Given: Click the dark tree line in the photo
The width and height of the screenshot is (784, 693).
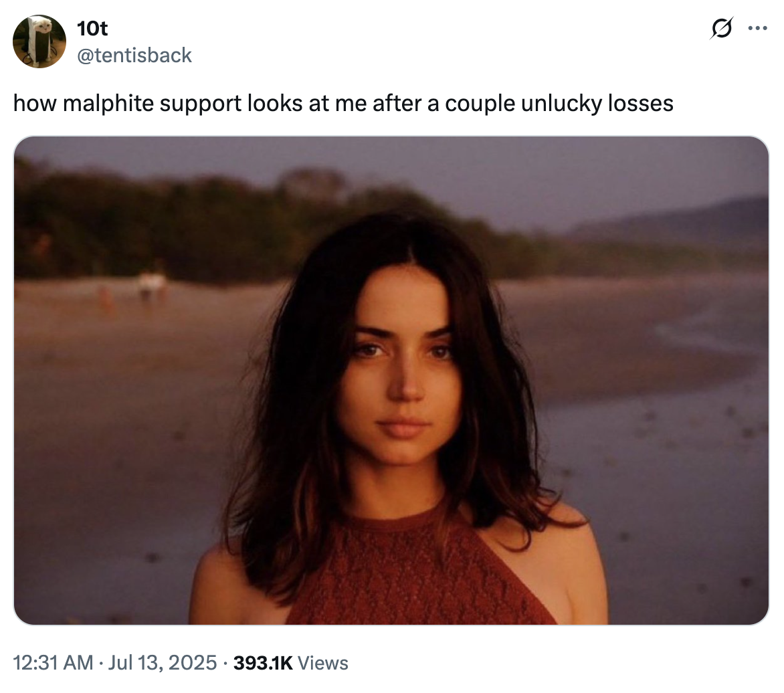Looking at the screenshot, I should (x=167, y=227).
